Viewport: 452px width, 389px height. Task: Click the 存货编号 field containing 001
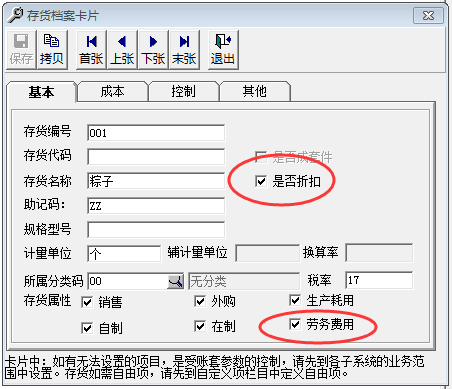[x=156, y=133]
